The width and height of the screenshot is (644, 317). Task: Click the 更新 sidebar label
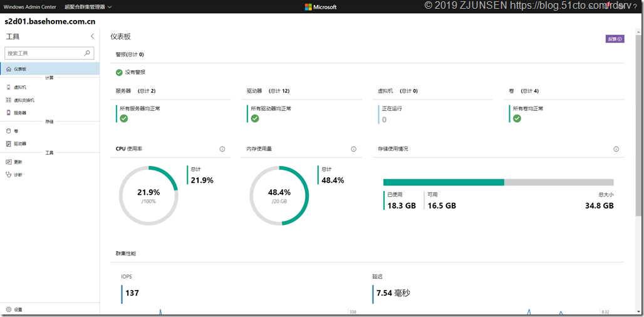click(x=18, y=162)
